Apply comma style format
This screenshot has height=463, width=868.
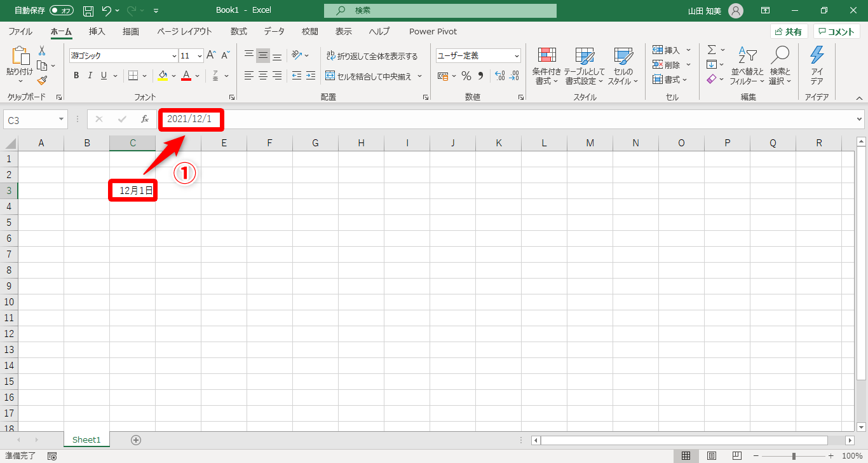pyautogui.click(x=481, y=76)
